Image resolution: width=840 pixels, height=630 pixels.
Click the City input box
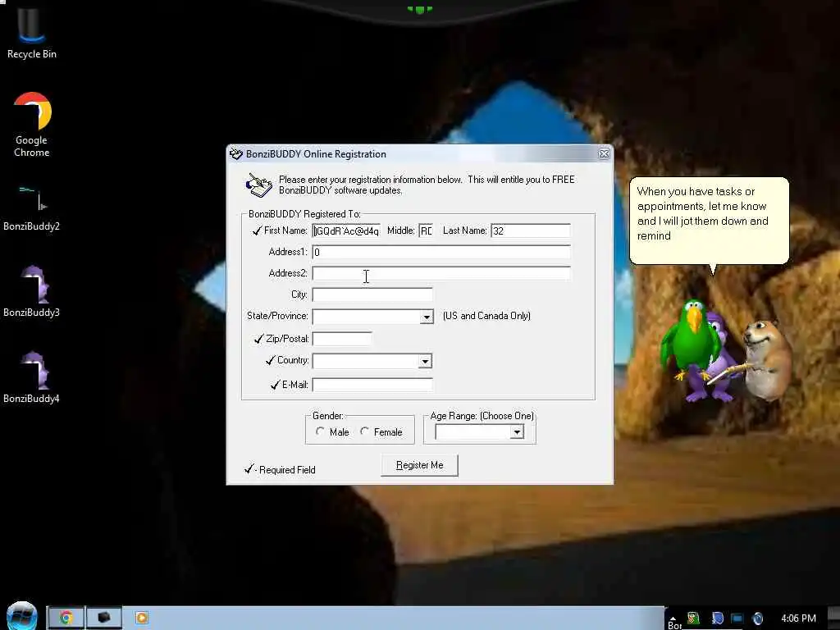[x=372, y=294]
